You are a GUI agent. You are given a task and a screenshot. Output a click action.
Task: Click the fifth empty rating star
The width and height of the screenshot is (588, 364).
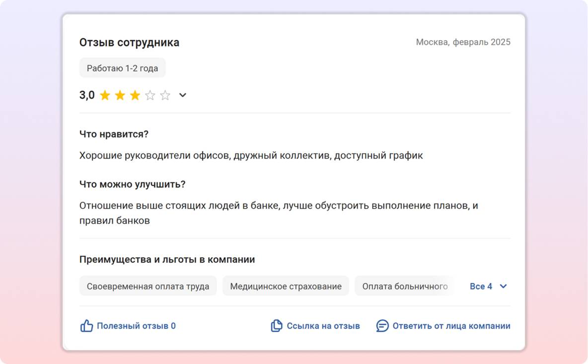pyautogui.click(x=165, y=95)
